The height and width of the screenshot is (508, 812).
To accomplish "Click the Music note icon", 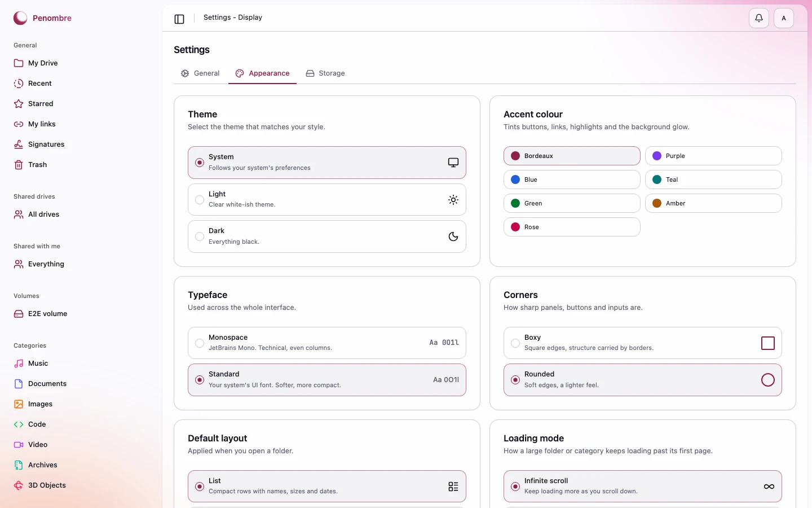I will [19, 364].
